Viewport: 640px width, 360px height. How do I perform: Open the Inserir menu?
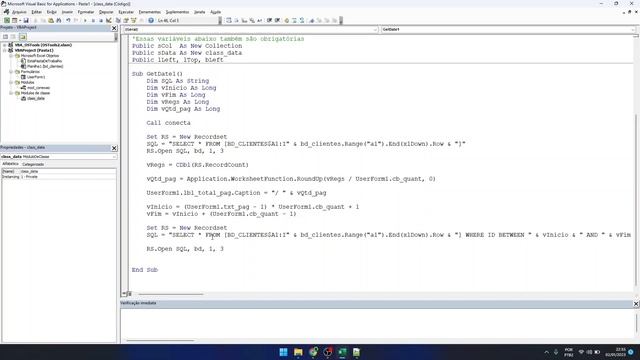click(67, 12)
